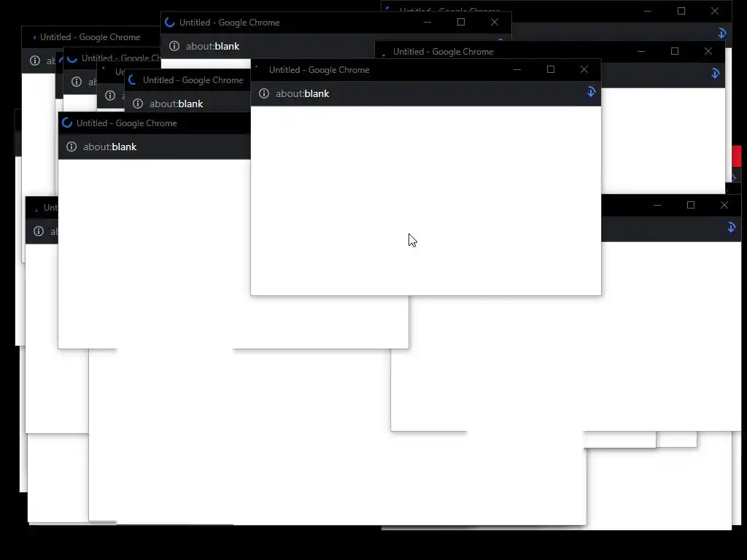747x560 pixels.
Task: Maximize the window whose title is clipped by screen top
Action: [x=681, y=11]
